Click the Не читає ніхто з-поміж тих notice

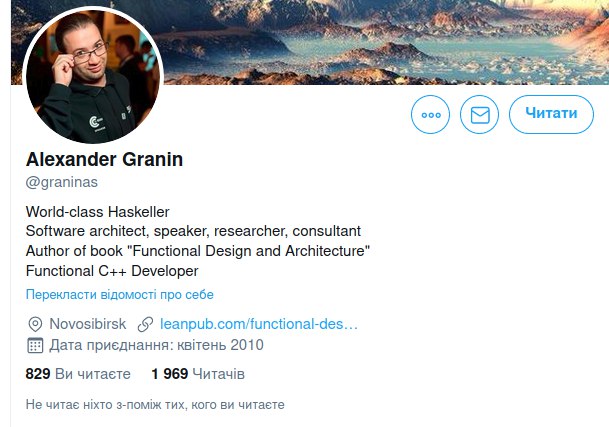(x=155, y=405)
